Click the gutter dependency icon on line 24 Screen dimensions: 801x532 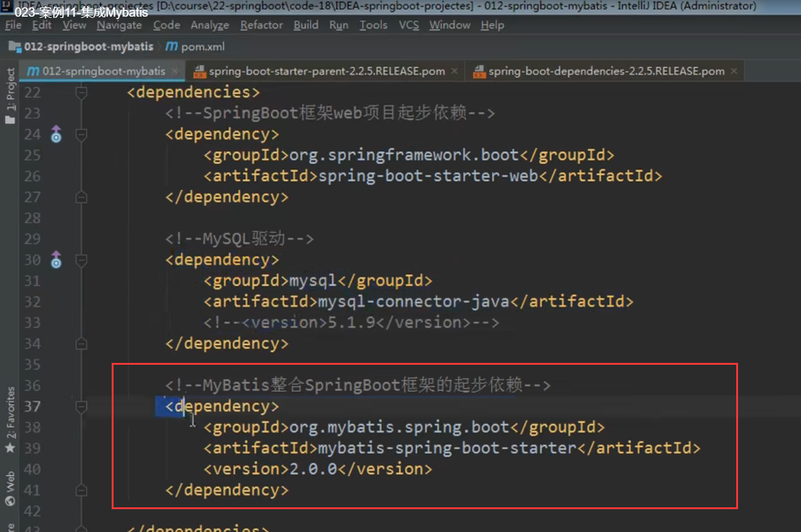[x=56, y=134]
